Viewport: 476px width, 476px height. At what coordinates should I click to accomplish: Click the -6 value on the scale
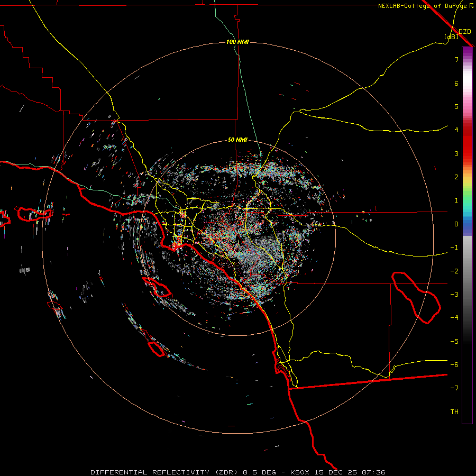point(454,365)
